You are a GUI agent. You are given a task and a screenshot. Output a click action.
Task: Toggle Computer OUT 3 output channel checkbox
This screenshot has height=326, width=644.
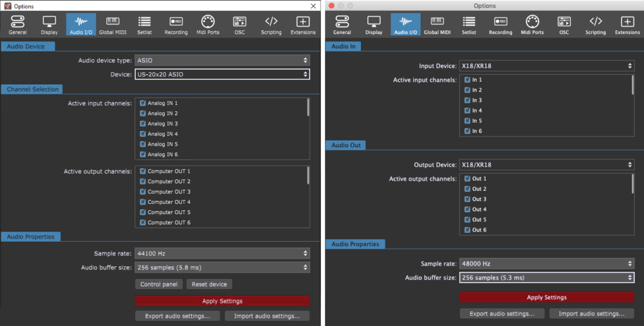point(143,191)
